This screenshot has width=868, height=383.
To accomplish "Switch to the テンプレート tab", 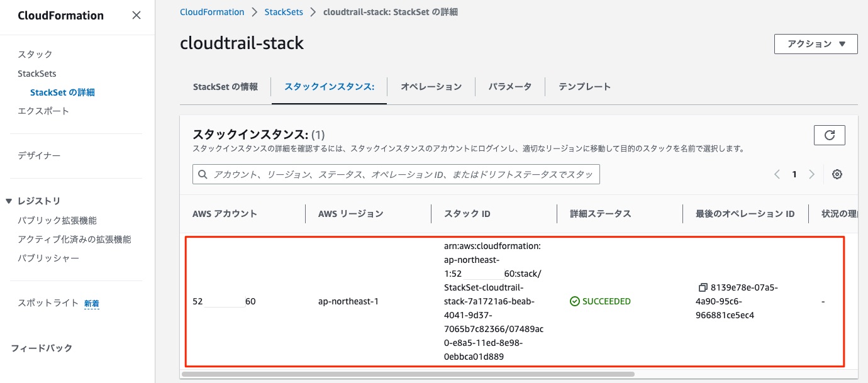I will tap(584, 87).
